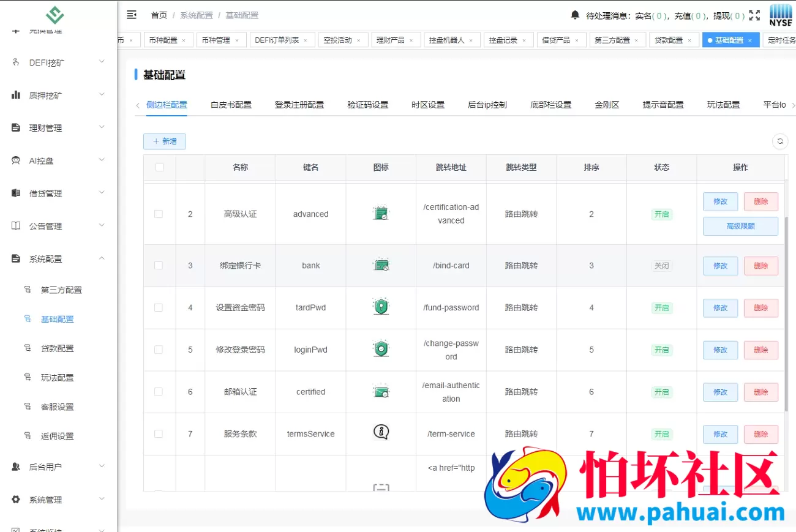Click the notification bell icon
The width and height of the screenshot is (796, 532).
(575, 15)
